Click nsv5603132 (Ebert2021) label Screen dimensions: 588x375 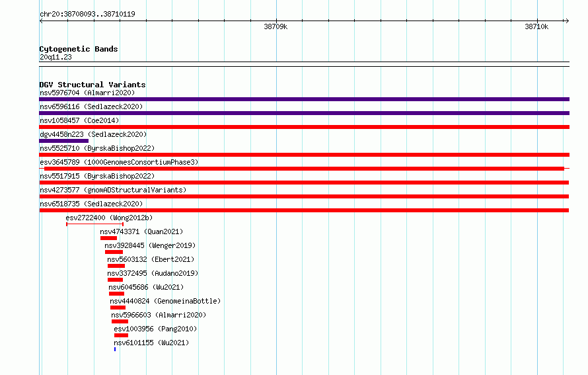pyautogui.click(x=151, y=259)
